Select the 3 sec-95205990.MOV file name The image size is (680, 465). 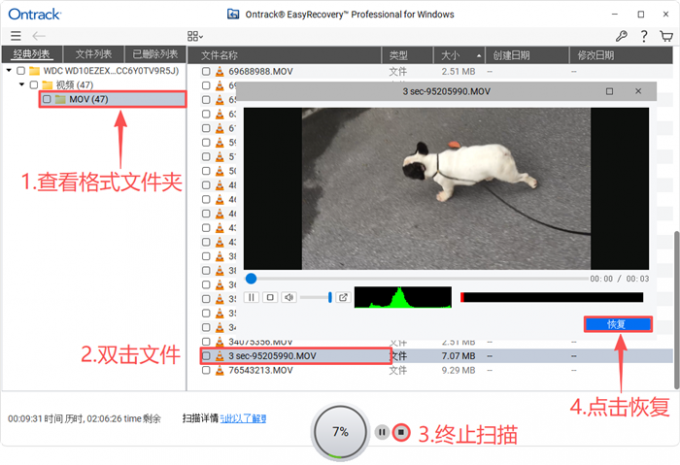click(272, 356)
